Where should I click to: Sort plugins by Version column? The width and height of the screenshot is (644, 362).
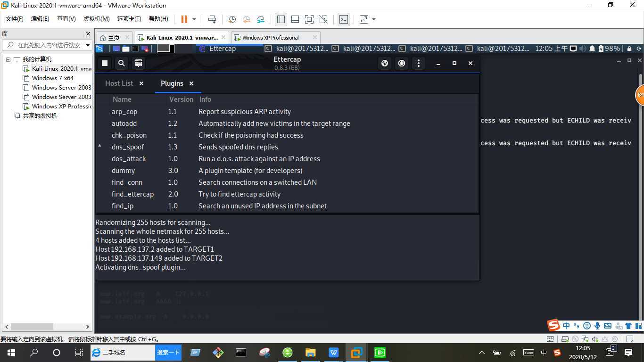181,99
